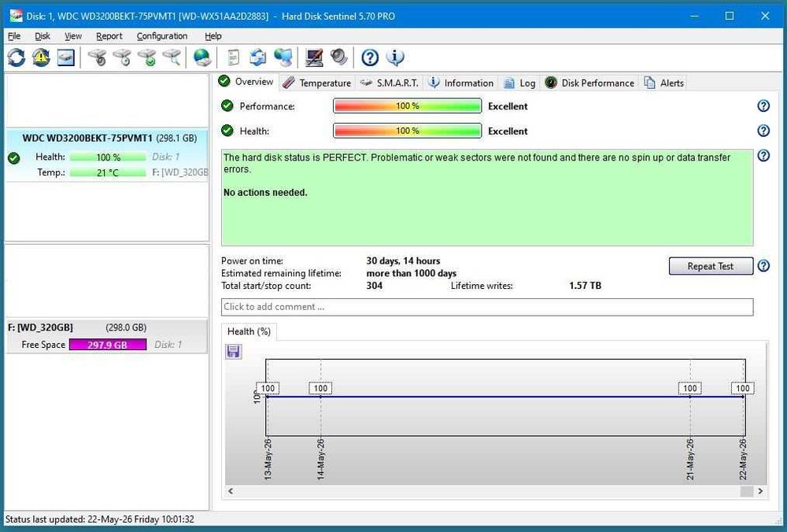Click the 22-May-26 chart date label
Viewport: 787px width, 532px height.
743,459
